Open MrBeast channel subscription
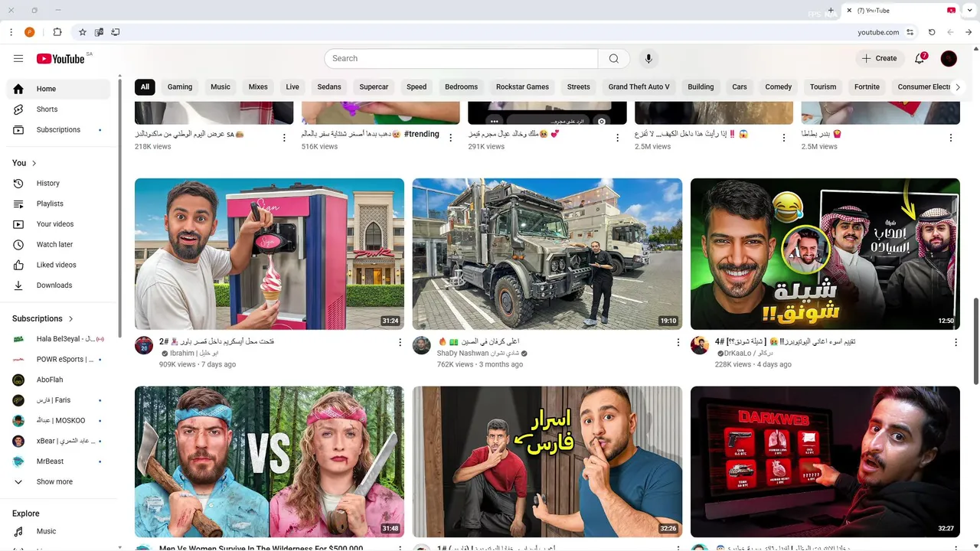 (59, 461)
